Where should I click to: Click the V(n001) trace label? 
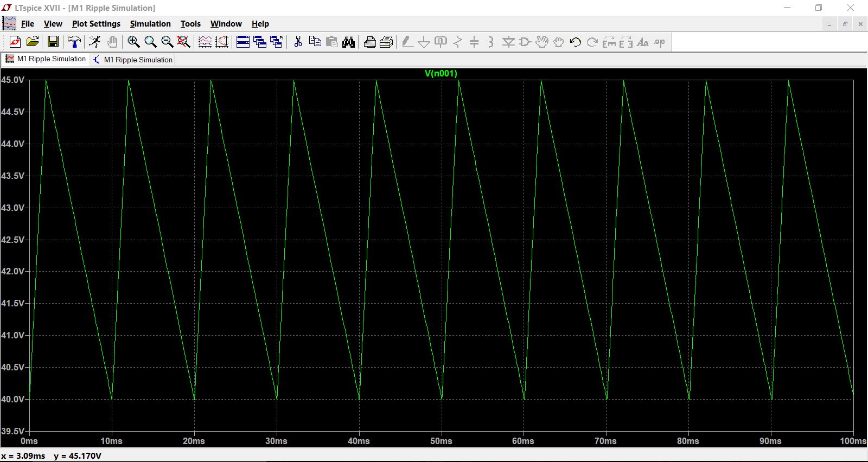click(x=441, y=73)
